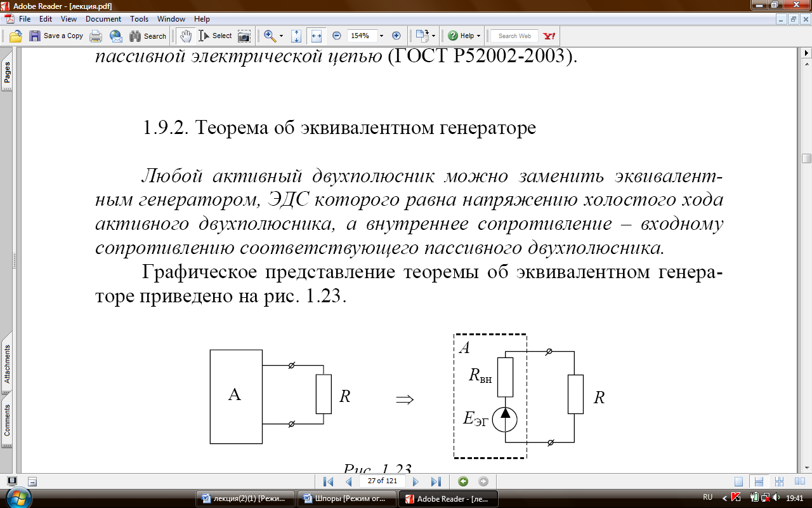Click the vertical scrollbar thumb
Screen dimensions: 812x508
click(806, 158)
